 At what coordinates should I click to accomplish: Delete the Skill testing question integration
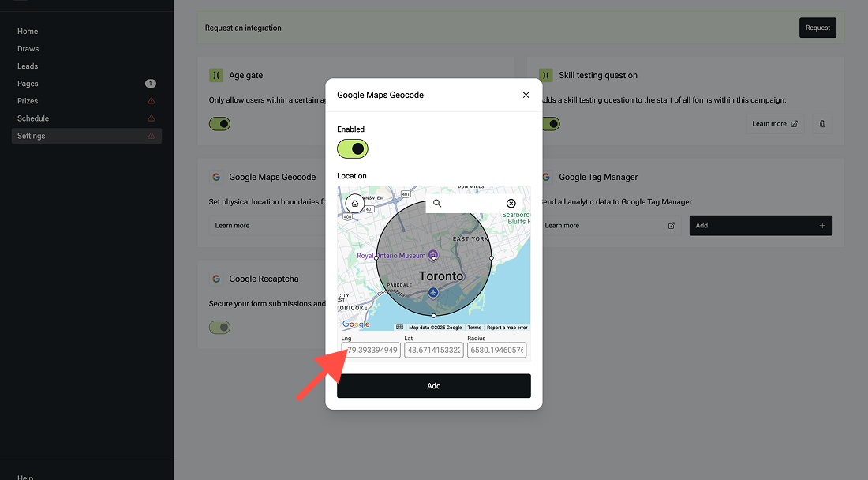(x=822, y=124)
